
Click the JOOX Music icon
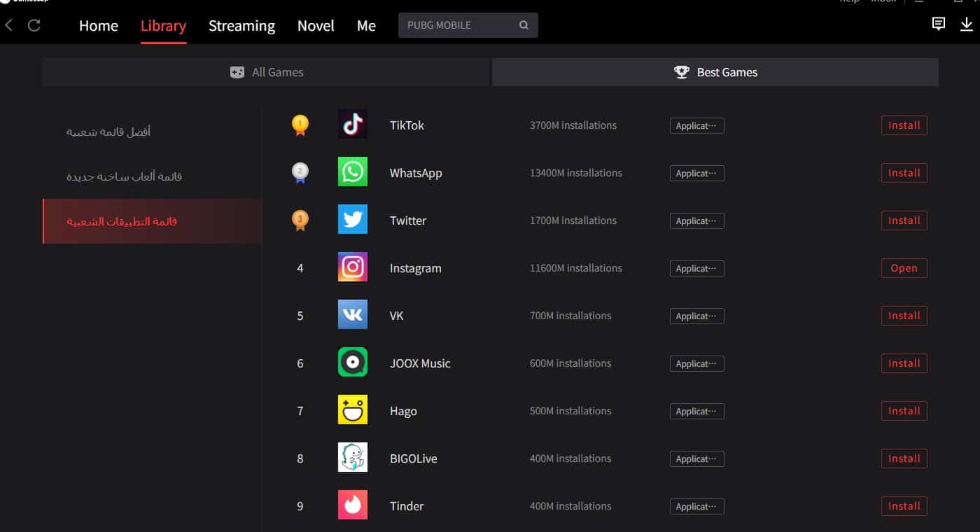coord(353,363)
